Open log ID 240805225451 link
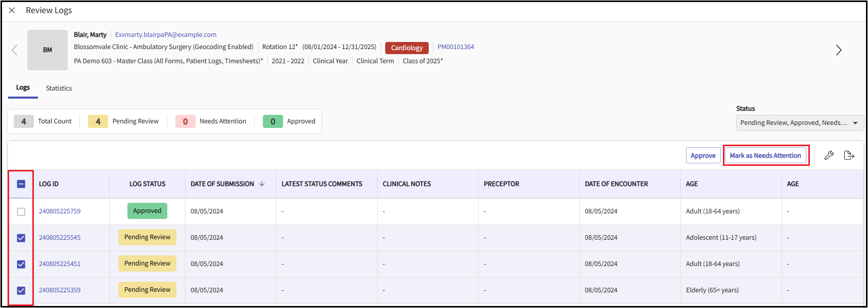This screenshot has width=868, height=308. (x=60, y=264)
